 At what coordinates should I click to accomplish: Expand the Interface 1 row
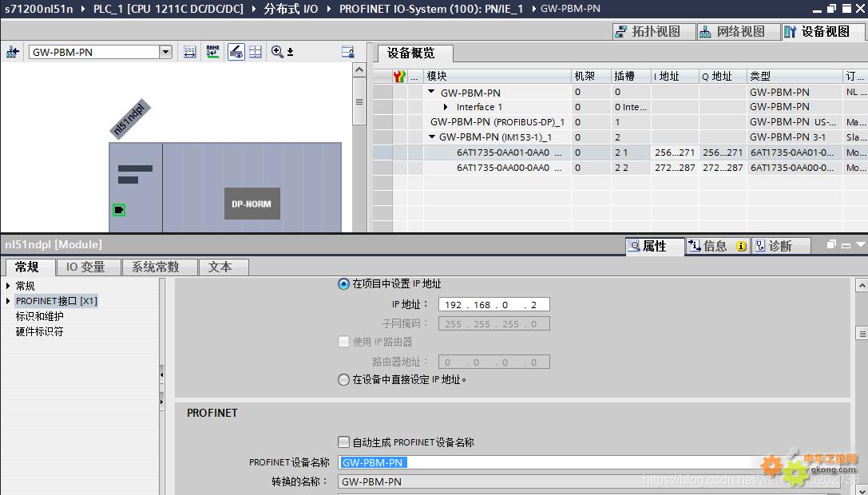point(446,107)
